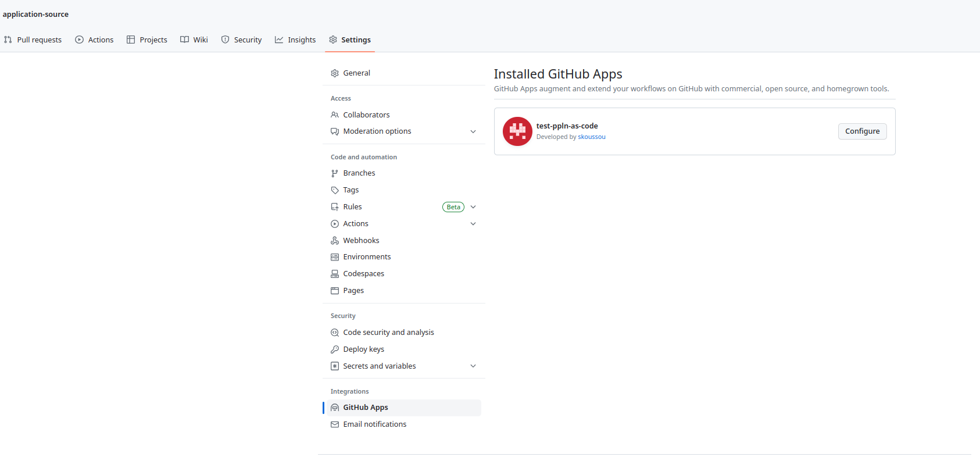Click the Security shield icon in the tab bar

click(x=225, y=40)
